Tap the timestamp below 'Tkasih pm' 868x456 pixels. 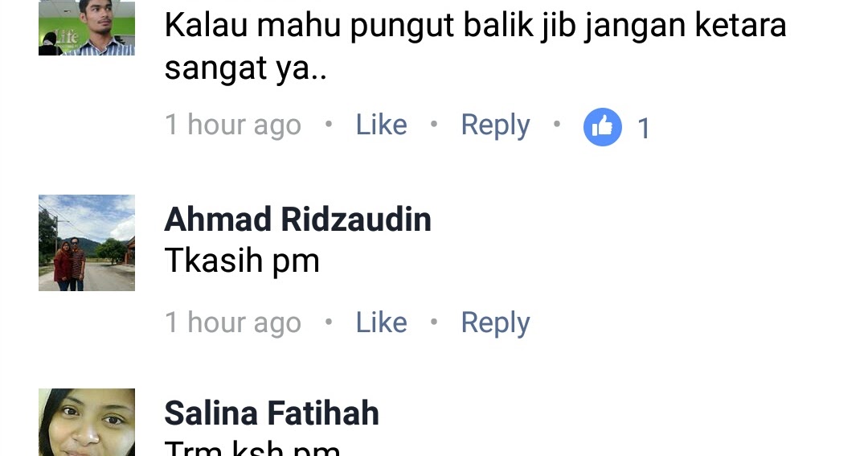click(233, 323)
